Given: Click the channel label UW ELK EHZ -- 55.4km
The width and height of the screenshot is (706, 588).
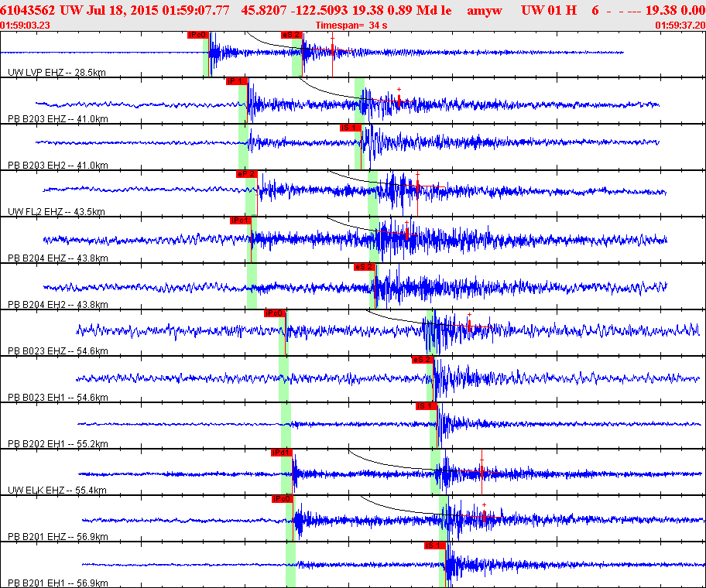Looking at the screenshot, I should pos(57,490).
